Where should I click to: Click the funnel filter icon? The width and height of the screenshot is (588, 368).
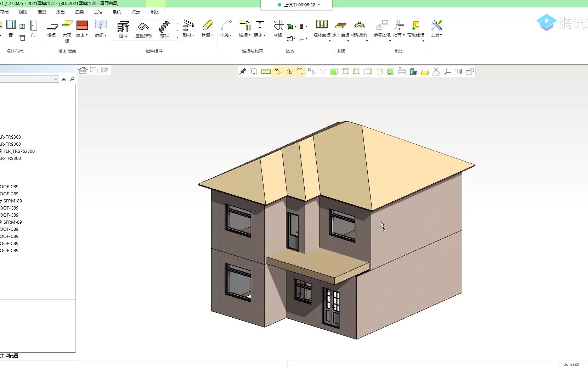pos(323,72)
